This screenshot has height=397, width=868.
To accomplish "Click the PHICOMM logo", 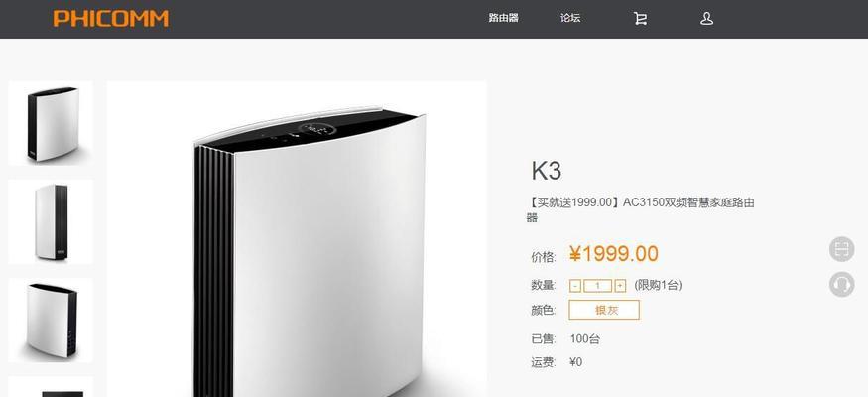I will click(111, 18).
